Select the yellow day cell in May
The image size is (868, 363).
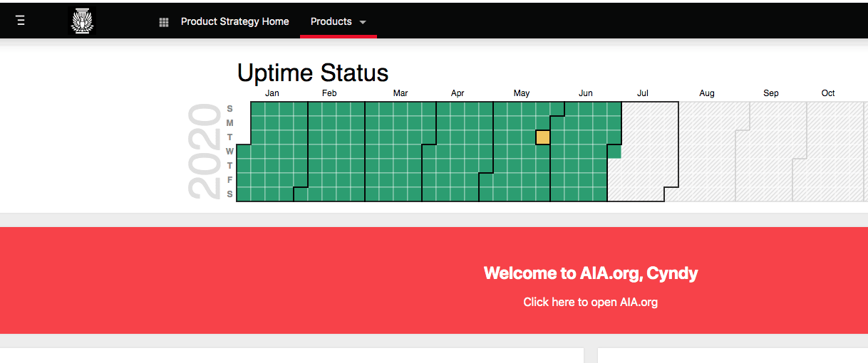click(x=543, y=137)
